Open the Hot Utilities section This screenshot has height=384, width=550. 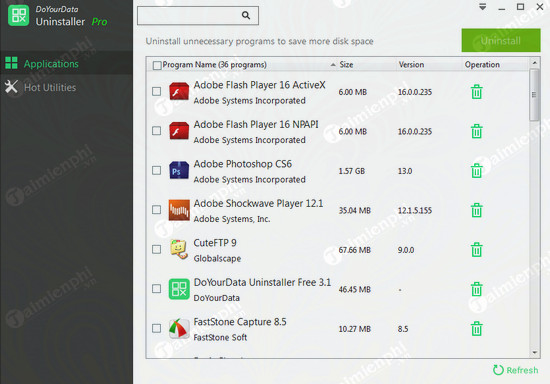pos(67,87)
